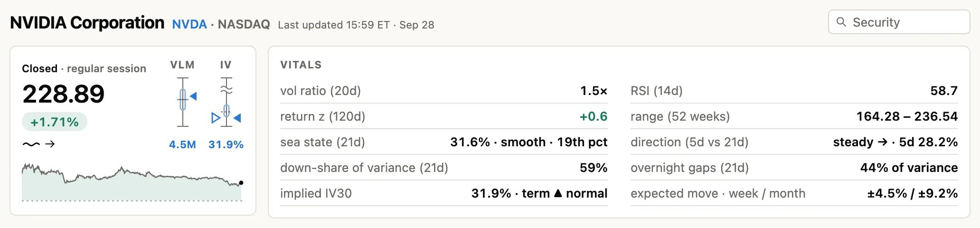The image size is (980, 228).
Task: Click the sparkline's last price dot
Action: (x=241, y=183)
